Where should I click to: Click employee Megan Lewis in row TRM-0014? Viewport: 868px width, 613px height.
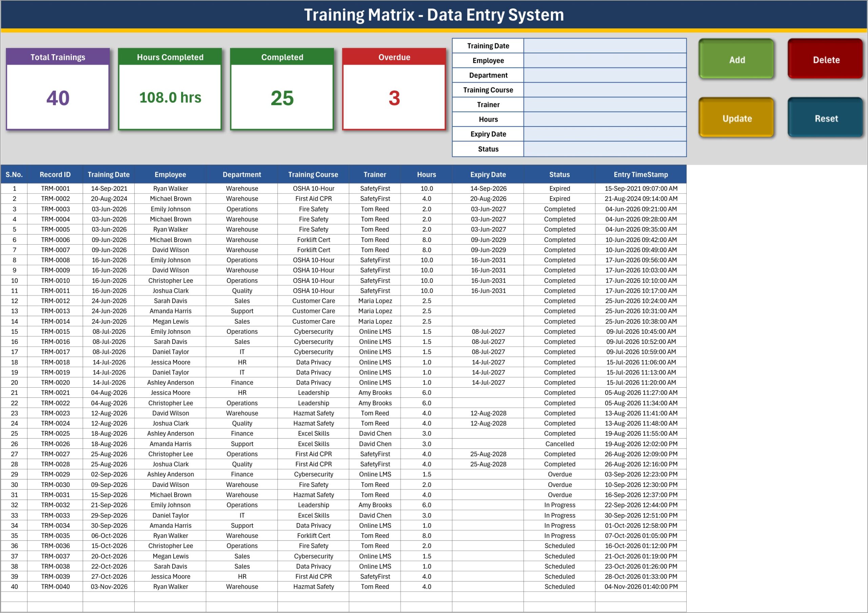[171, 321]
